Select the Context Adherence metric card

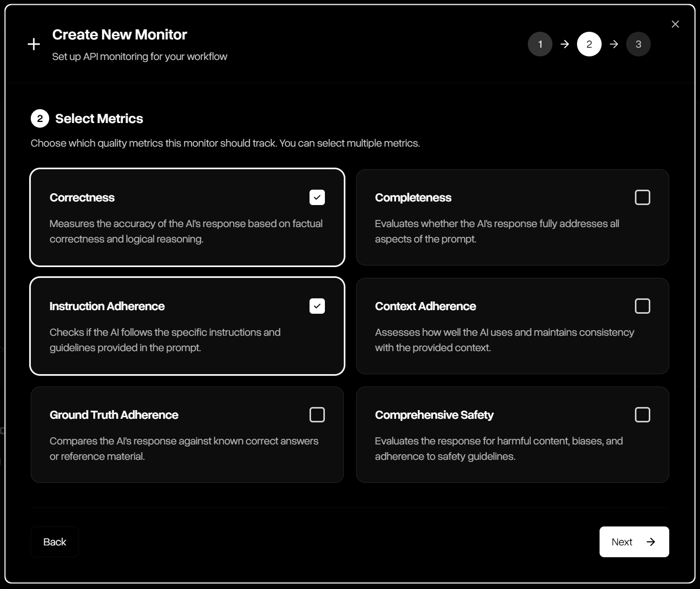(512, 327)
